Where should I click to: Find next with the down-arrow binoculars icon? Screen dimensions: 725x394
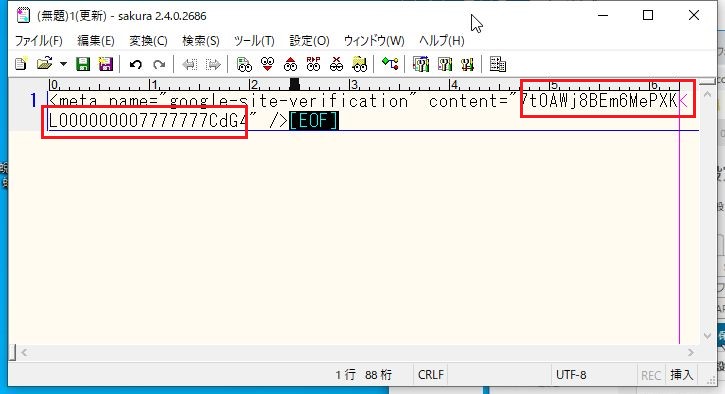[x=267, y=64]
